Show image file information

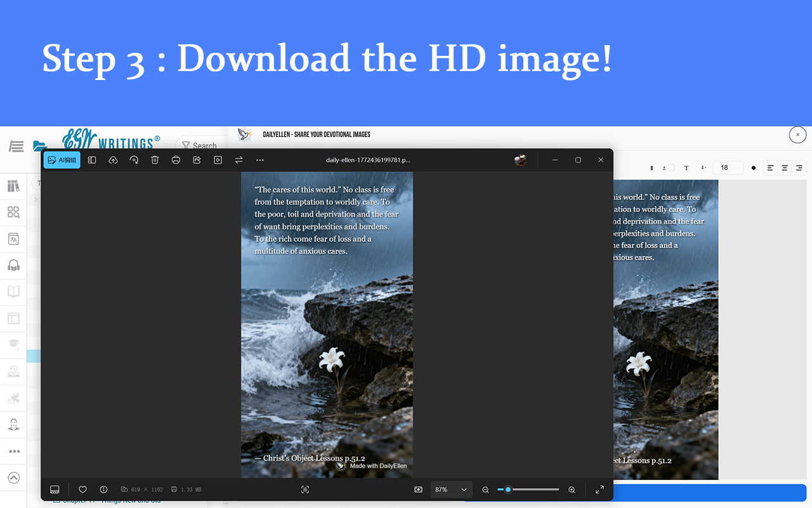[x=104, y=490]
